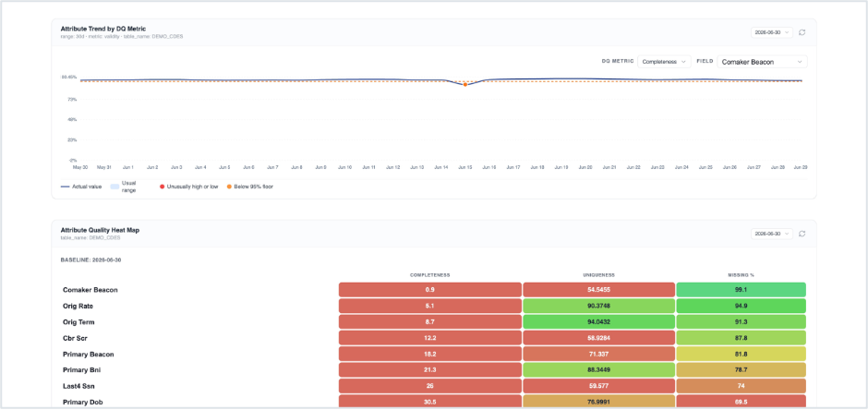The height and width of the screenshot is (410, 868).
Task: Click the Comaker Beacon completeness cell 0.9
Action: click(x=430, y=290)
